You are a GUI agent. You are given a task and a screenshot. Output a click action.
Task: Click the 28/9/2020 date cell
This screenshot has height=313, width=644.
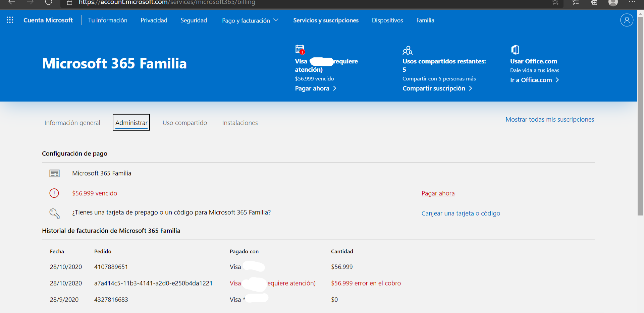64,300
